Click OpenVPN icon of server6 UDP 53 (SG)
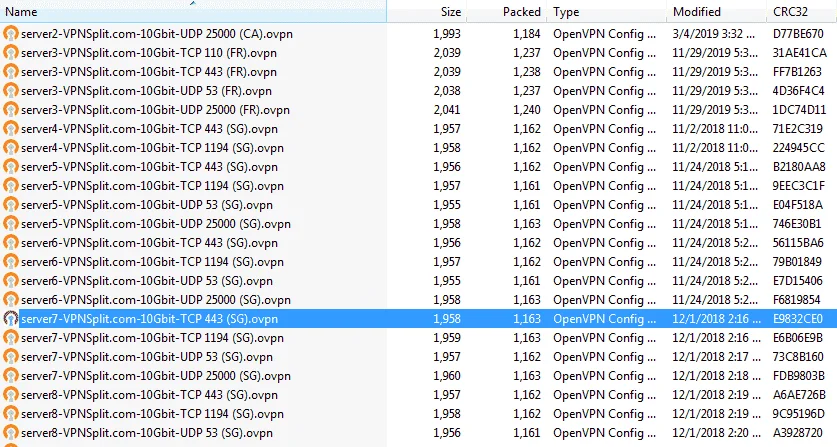The image size is (837, 447). [11, 281]
